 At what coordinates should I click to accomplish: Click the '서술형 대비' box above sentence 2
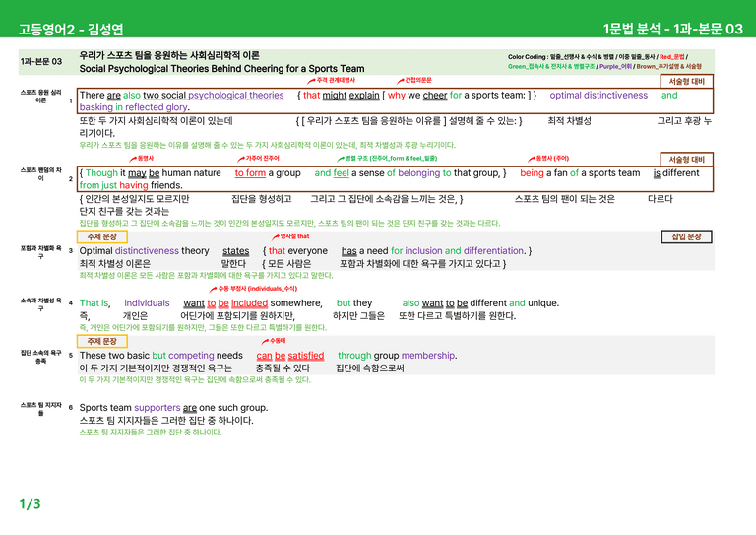(x=686, y=160)
